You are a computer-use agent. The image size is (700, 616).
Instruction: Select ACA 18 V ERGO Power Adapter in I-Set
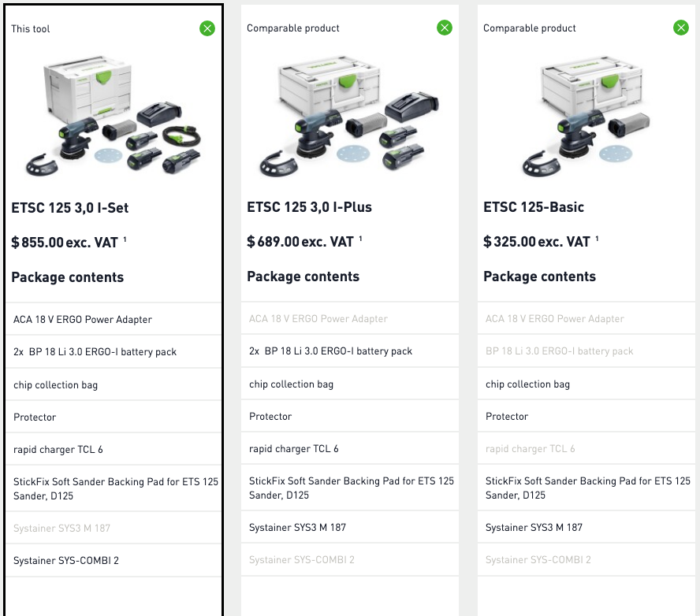pyautogui.click(x=83, y=320)
